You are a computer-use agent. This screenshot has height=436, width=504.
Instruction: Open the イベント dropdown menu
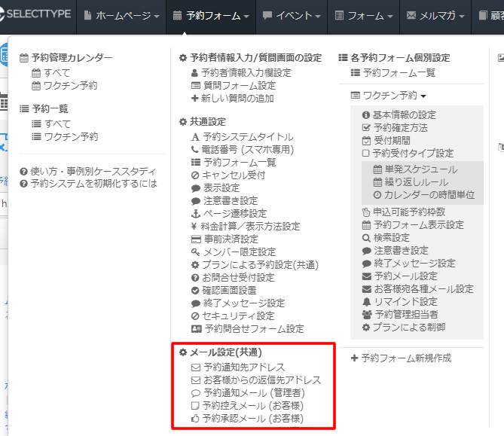point(291,16)
